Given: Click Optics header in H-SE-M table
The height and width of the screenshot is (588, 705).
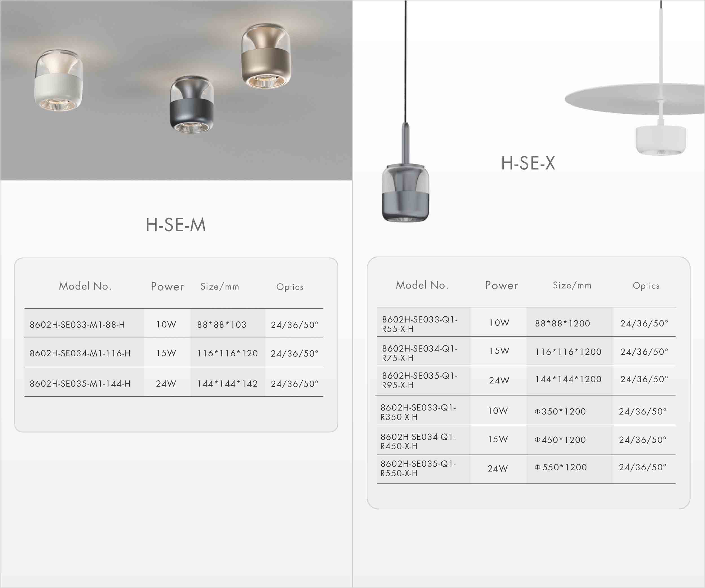Looking at the screenshot, I should click(x=290, y=287).
